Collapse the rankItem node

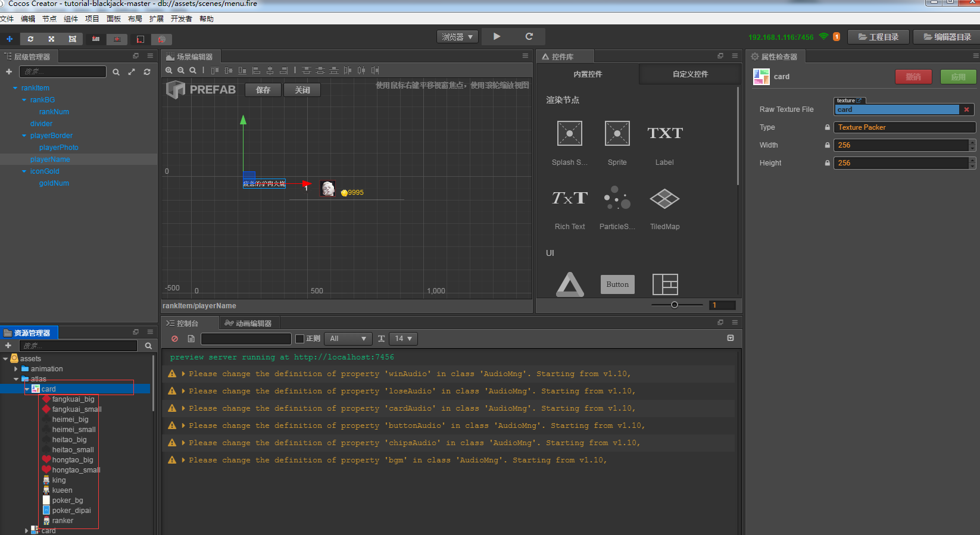(15, 88)
